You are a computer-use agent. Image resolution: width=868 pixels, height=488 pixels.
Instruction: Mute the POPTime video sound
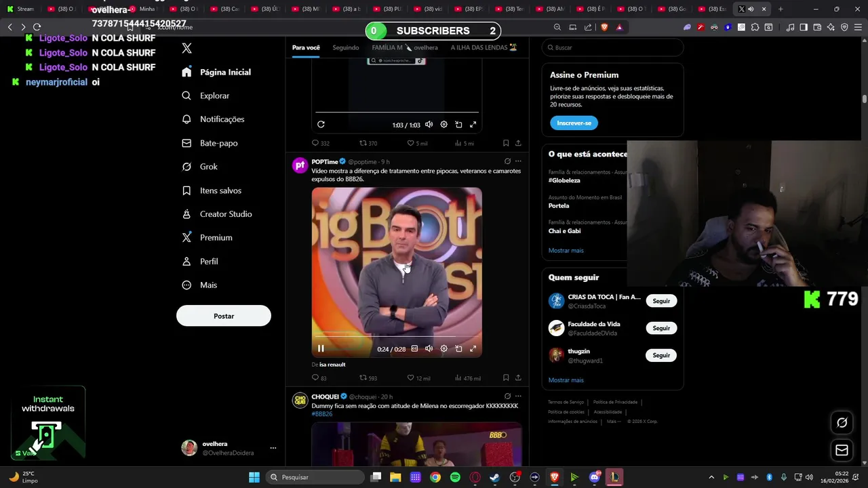[x=429, y=349]
